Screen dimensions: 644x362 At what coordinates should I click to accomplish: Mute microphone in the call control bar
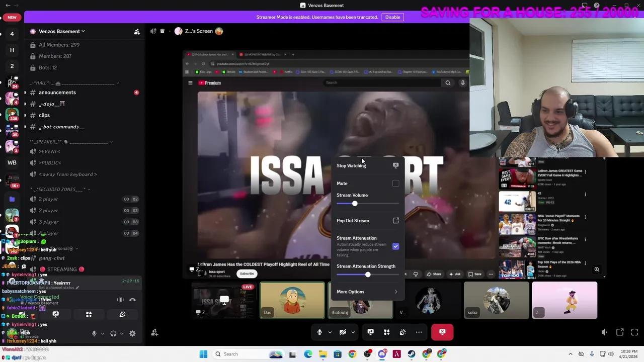click(319, 332)
